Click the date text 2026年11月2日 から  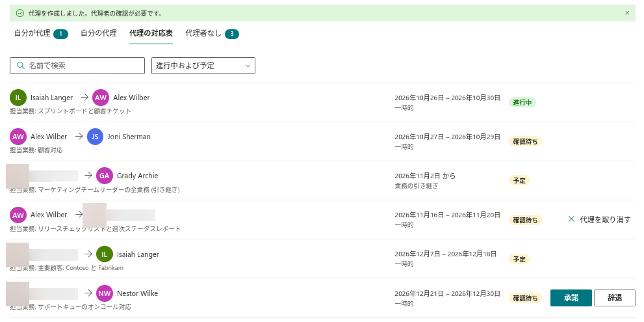tap(425, 176)
